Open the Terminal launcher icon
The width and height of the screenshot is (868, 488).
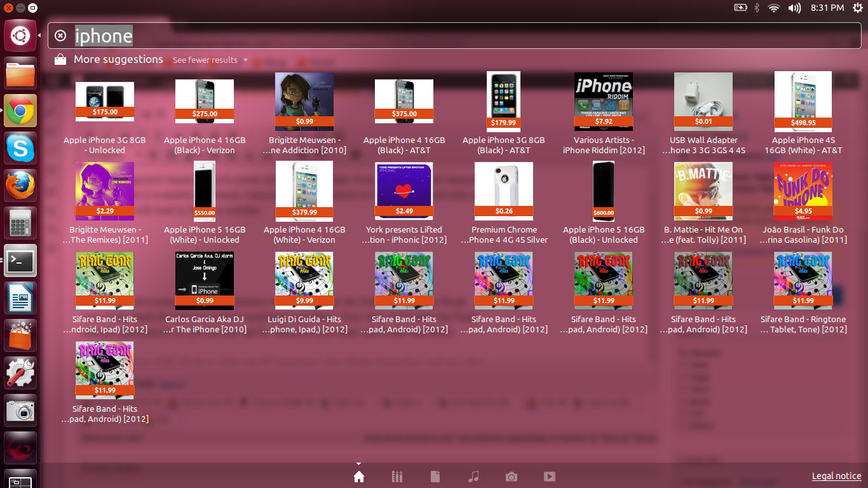pyautogui.click(x=20, y=261)
